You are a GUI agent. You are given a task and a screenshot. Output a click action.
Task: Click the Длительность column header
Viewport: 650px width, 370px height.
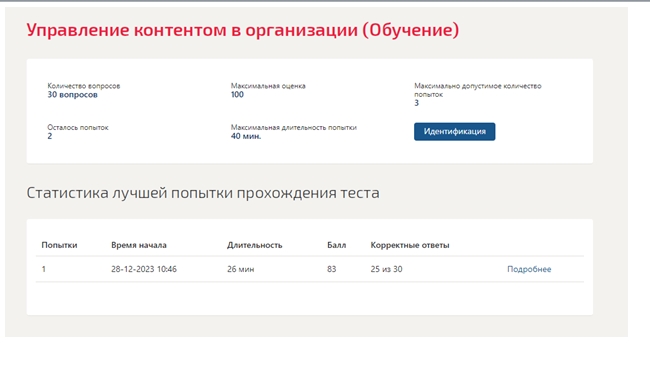(255, 245)
